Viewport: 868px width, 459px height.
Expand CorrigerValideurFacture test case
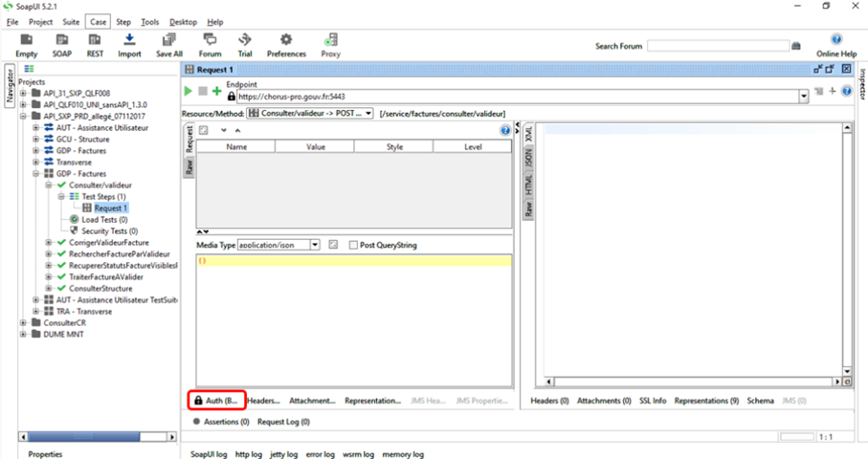pyautogui.click(x=48, y=242)
